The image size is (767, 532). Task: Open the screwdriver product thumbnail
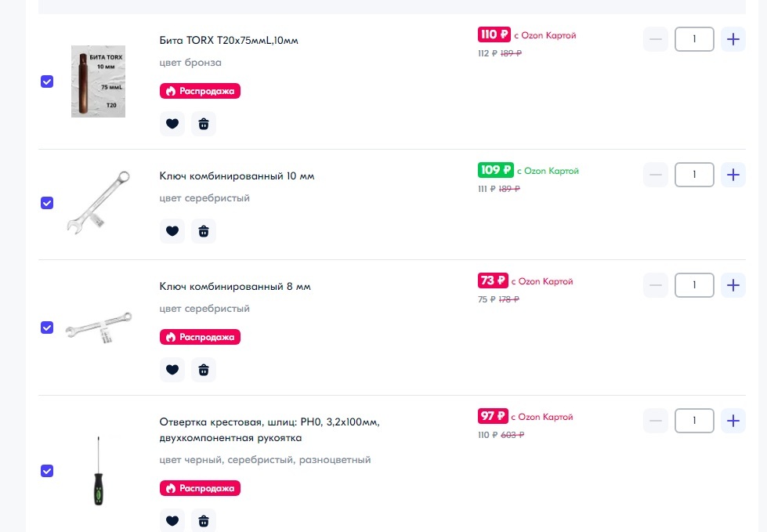(x=99, y=470)
